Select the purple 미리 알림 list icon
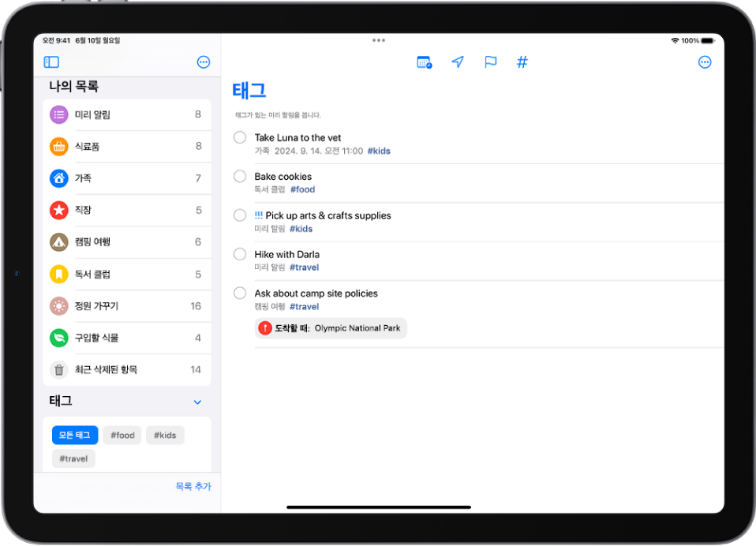This screenshot has height=546, width=756. pyautogui.click(x=59, y=114)
